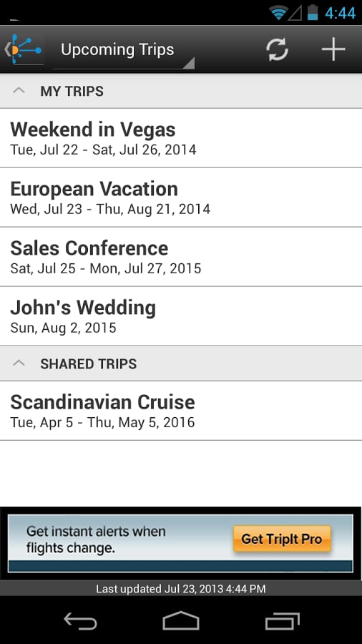Open the Scandinavian Cruise shared trip
362x644 pixels.
click(x=181, y=411)
